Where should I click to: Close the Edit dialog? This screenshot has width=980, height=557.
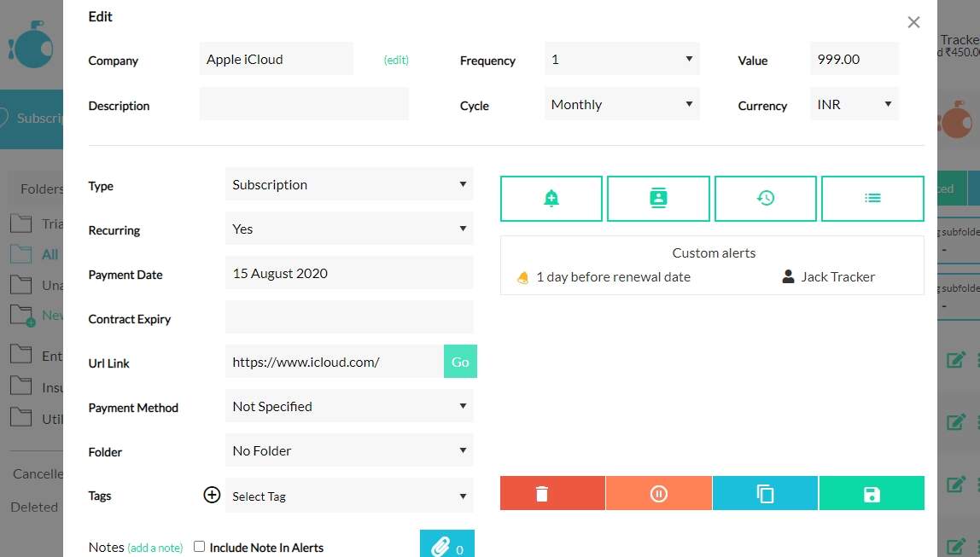pyautogui.click(x=913, y=23)
